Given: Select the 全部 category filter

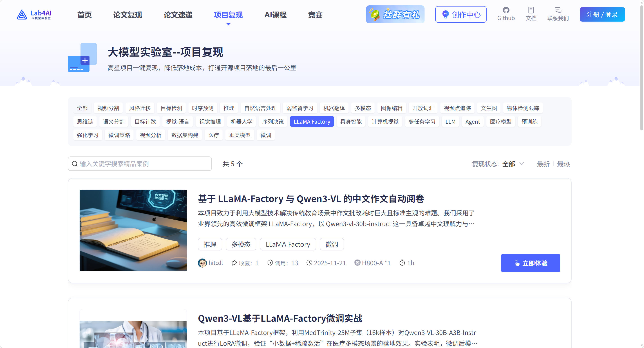Looking at the screenshot, I should 82,108.
